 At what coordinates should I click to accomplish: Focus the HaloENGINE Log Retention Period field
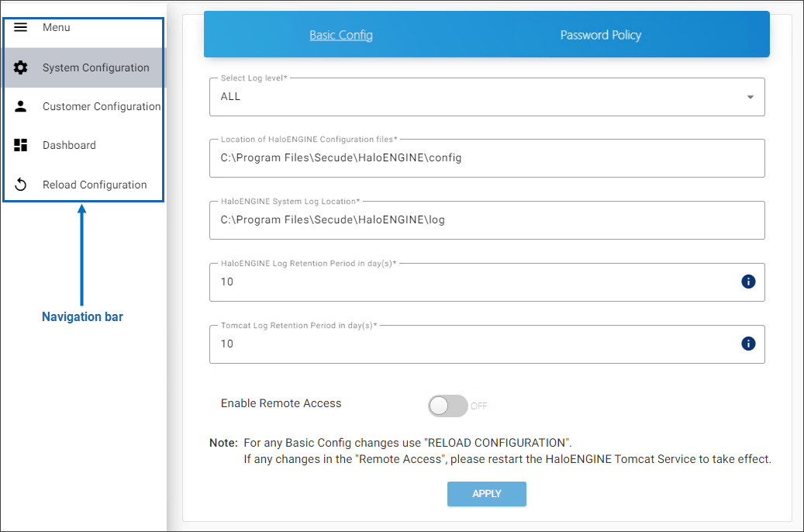click(x=473, y=282)
